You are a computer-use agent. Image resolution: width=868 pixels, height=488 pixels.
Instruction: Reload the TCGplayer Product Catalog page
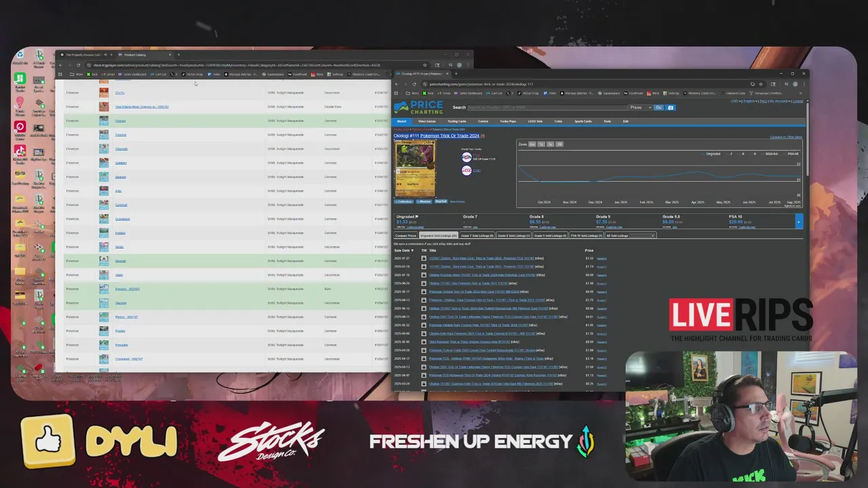tap(78, 65)
